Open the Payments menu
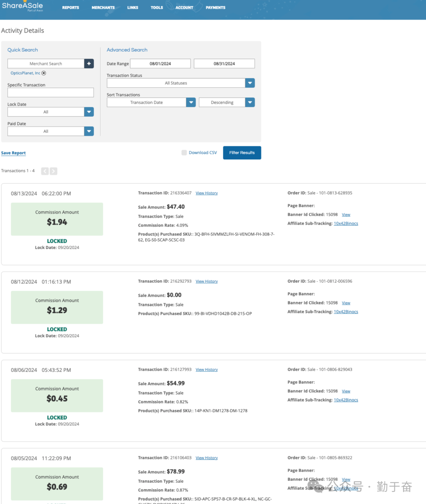The image size is (426, 504). coord(215,7)
